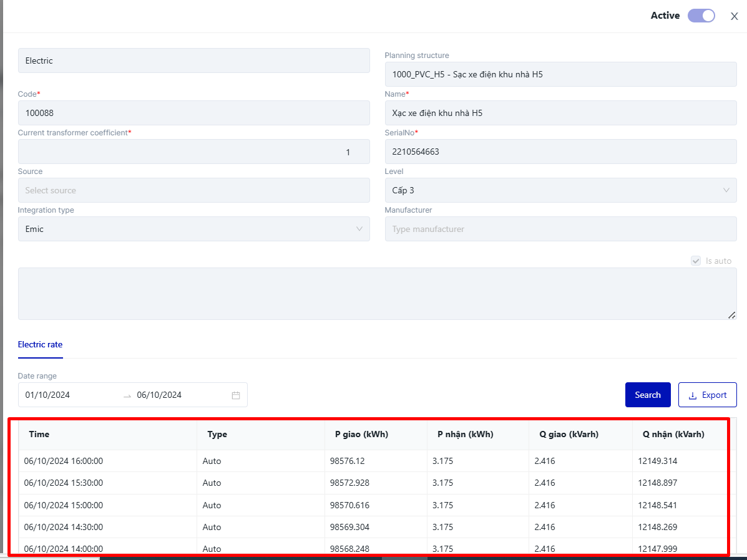Click the calendar icon in date range

pos(235,395)
